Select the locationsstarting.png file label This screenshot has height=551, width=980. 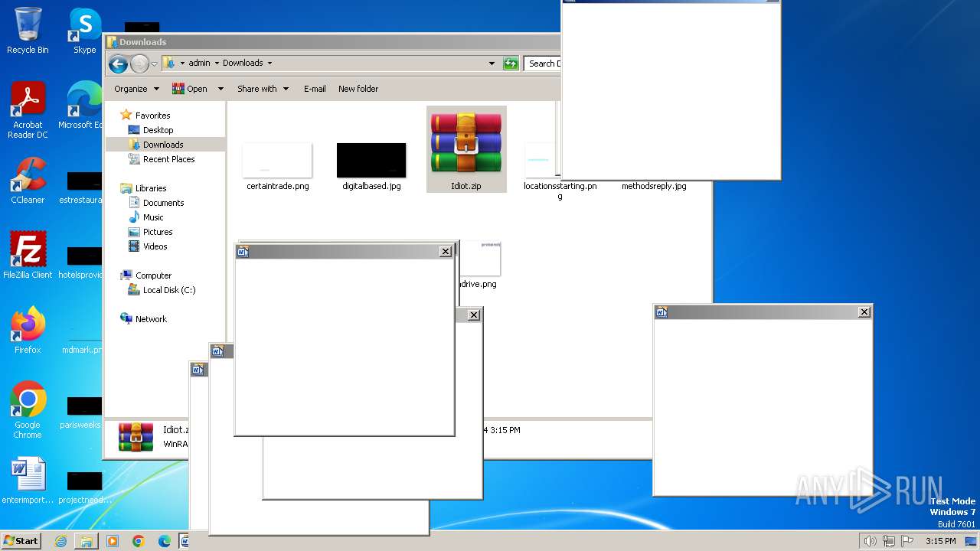click(x=560, y=191)
